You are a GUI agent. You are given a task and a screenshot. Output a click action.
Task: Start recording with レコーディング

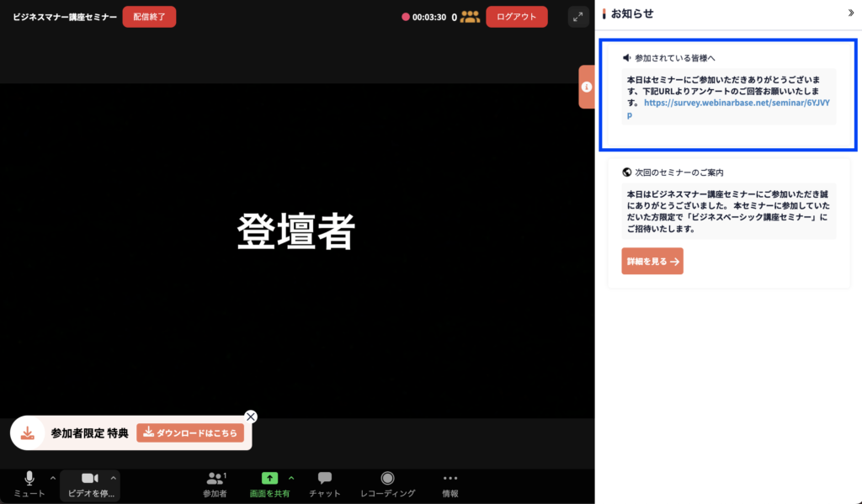point(387,484)
